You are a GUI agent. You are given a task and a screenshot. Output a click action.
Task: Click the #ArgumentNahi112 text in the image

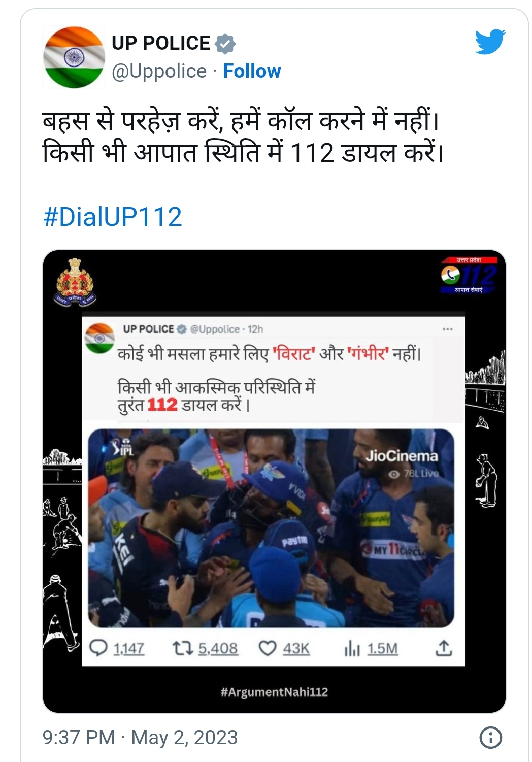[x=274, y=692]
